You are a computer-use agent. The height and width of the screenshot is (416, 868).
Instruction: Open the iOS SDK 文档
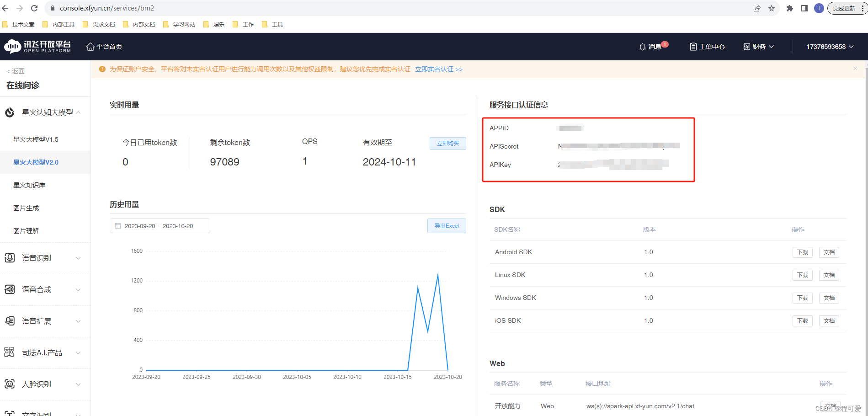coord(829,321)
